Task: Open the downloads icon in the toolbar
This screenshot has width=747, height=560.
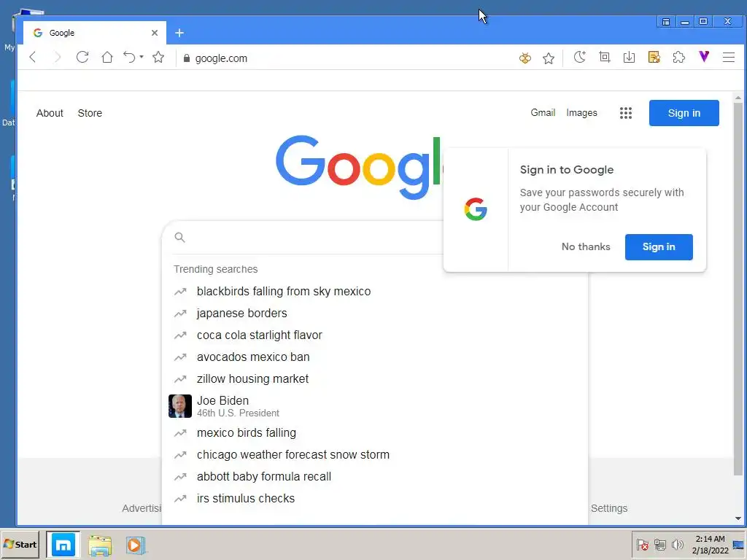Action: tap(629, 57)
